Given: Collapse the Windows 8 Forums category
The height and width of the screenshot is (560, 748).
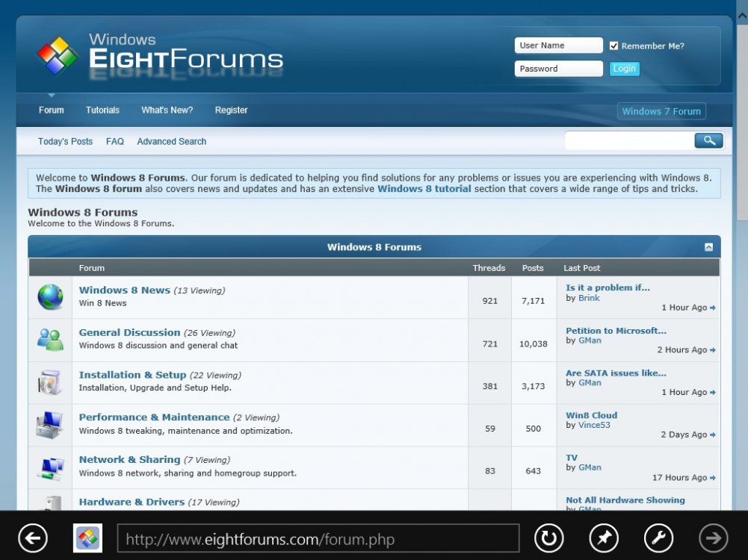Looking at the screenshot, I should coord(709,247).
